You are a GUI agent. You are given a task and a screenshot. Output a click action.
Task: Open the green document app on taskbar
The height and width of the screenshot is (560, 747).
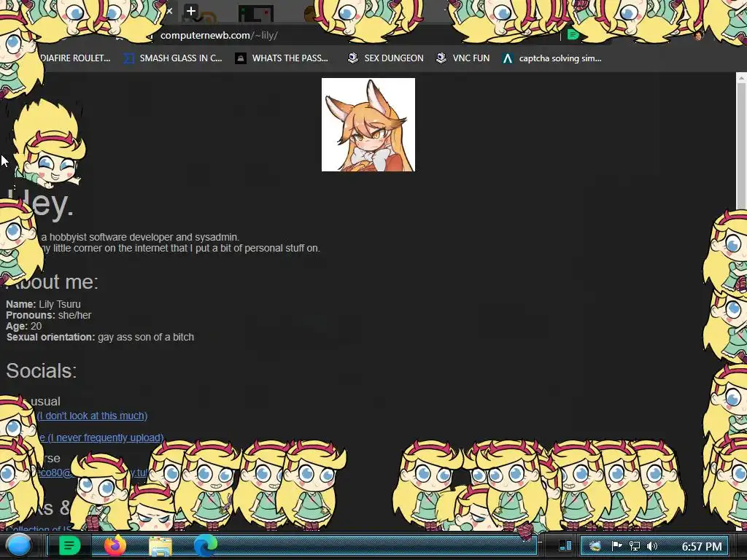coord(69,545)
